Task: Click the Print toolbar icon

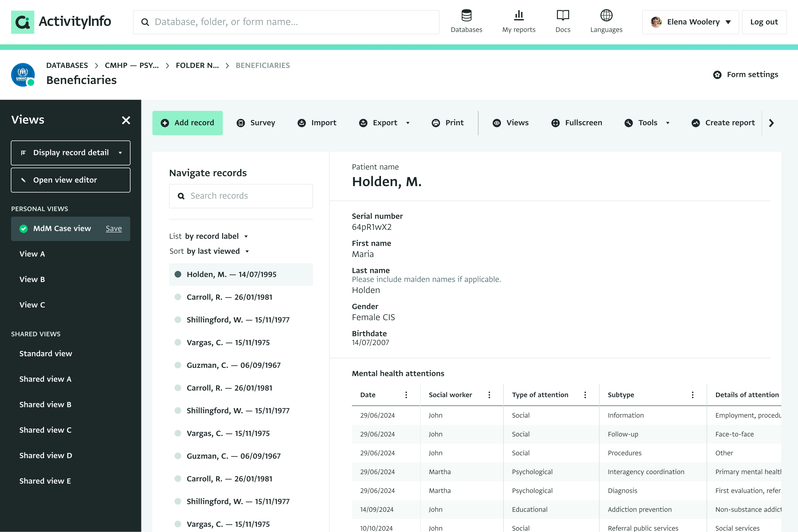Action: coord(436,123)
